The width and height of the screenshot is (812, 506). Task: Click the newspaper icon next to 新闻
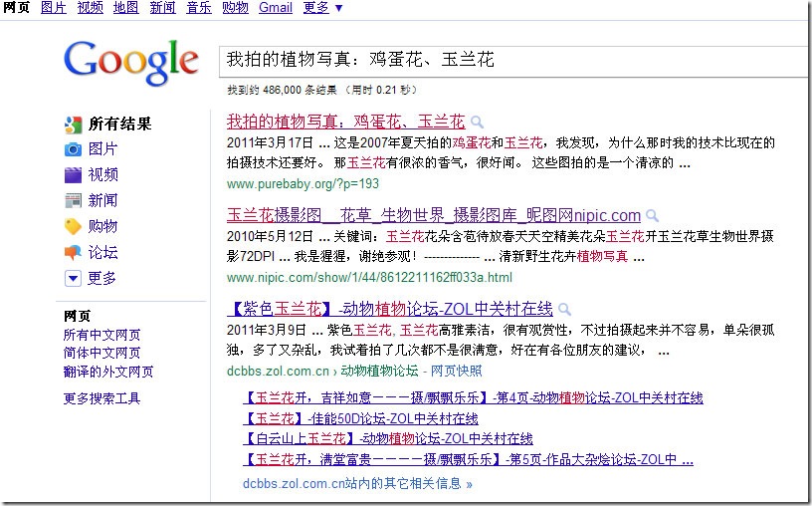(73, 200)
